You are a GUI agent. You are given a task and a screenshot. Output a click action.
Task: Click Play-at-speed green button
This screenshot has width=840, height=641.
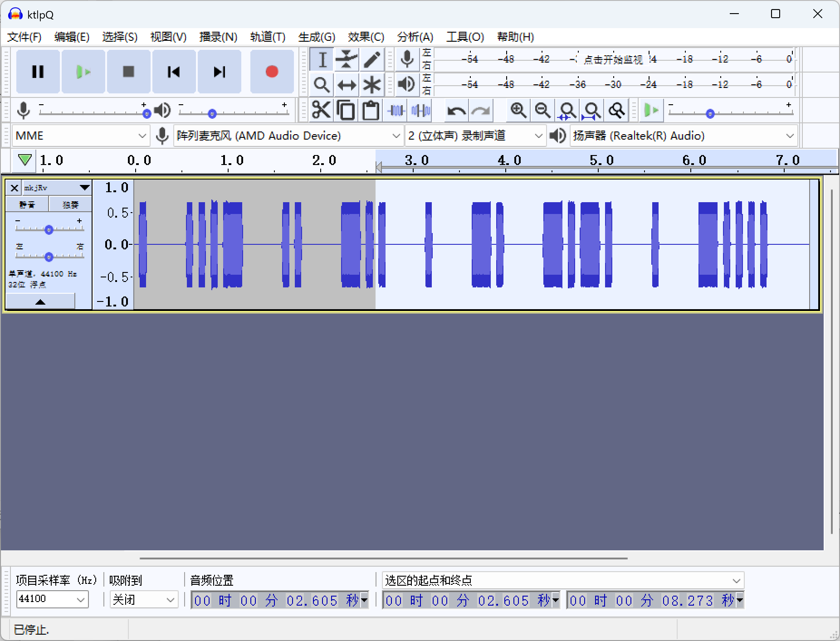tap(651, 110)
